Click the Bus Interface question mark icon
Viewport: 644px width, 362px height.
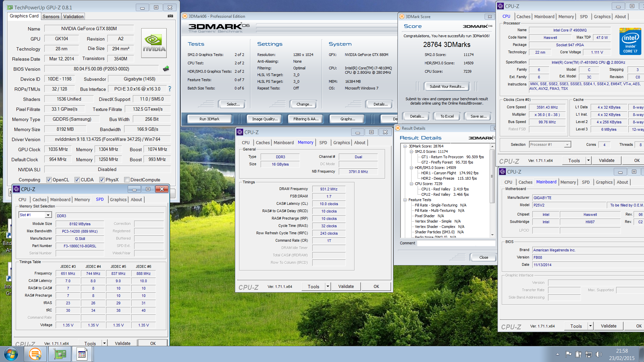tap(170, 89)
